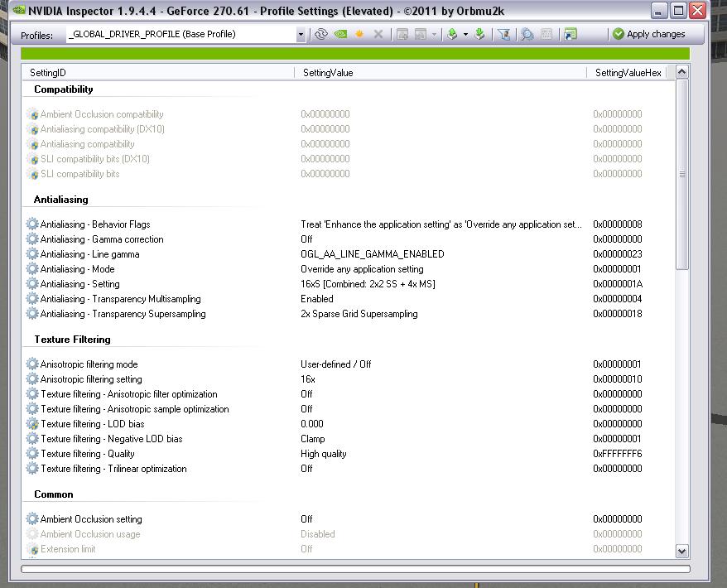Select the Extension limit row
727x588 pixels.
(348, 548)
